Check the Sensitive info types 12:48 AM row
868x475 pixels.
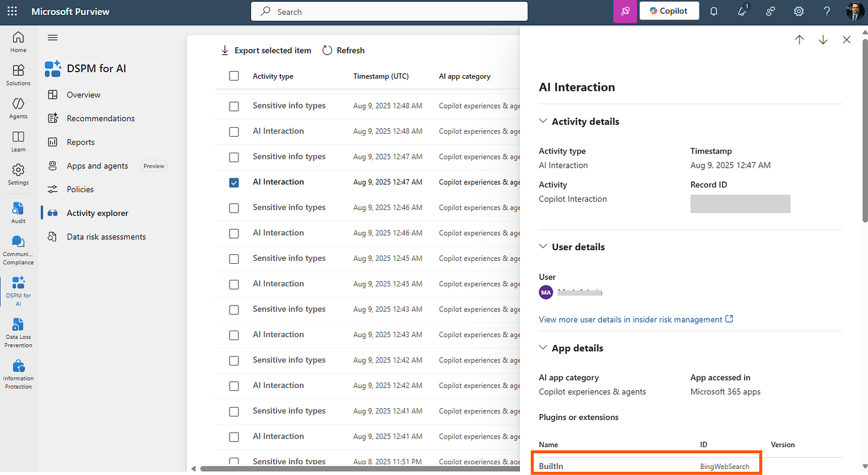pyautogui.click(x=234, y=106)
